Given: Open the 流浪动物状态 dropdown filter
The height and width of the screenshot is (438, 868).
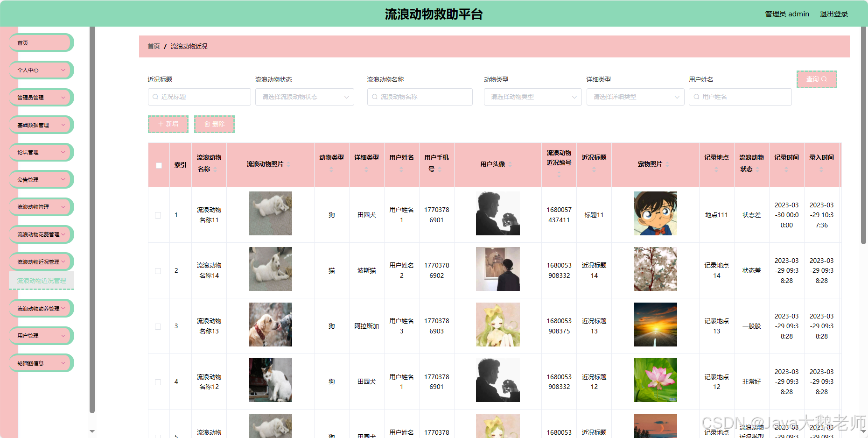Looking at the screenshot, I should [x=305, y=97].
